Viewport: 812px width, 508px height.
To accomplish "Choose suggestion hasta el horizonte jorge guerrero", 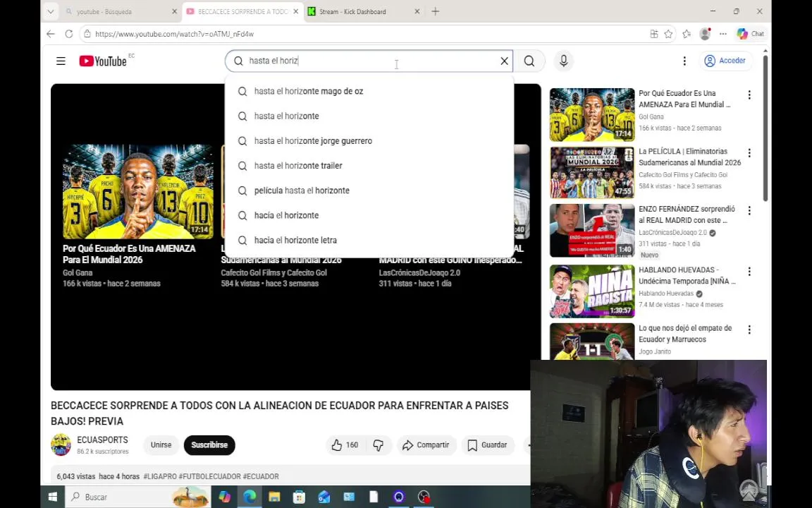I will pos(369,141).
